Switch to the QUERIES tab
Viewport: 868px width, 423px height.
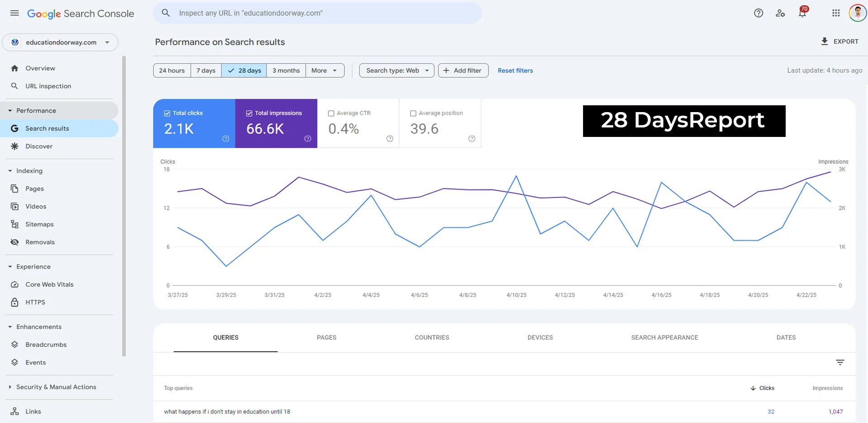pos(226,338)
